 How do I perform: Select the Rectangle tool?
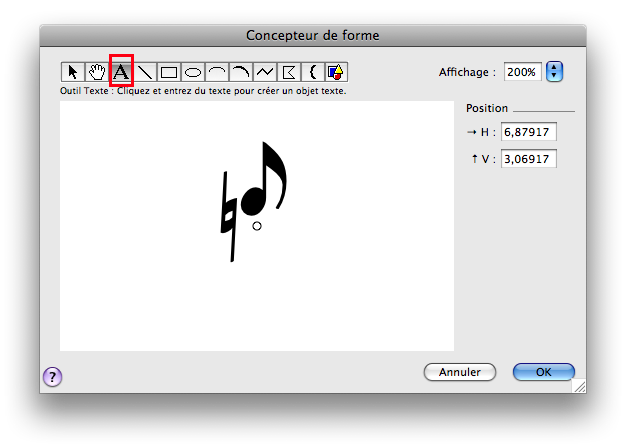(x=169, y=72)
